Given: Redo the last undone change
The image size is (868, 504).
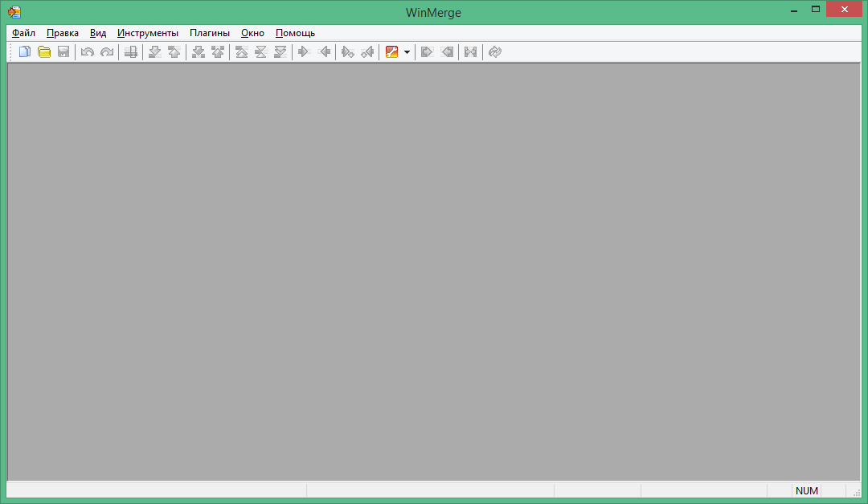Looking at the screenshot, I should [107, 51].
